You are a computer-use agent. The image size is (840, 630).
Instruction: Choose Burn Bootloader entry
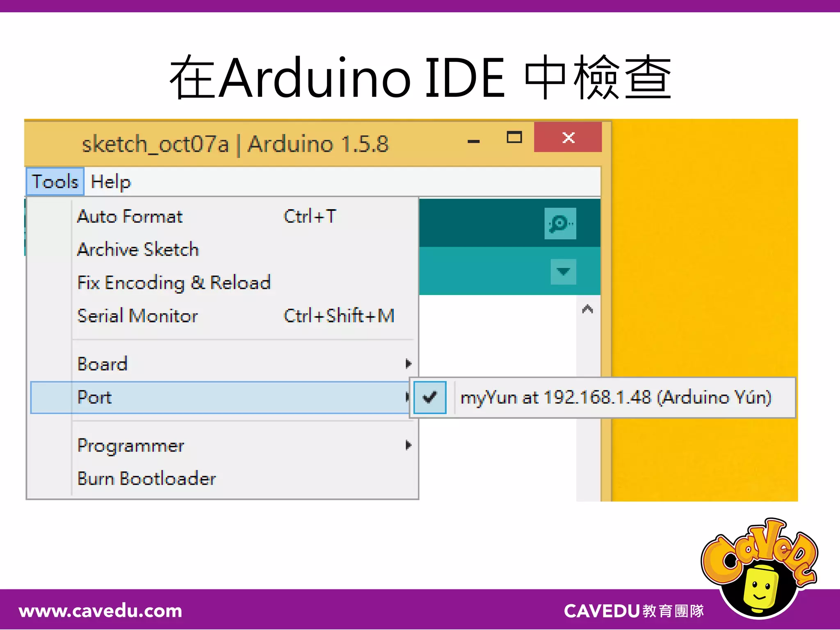tap(224, 479)
